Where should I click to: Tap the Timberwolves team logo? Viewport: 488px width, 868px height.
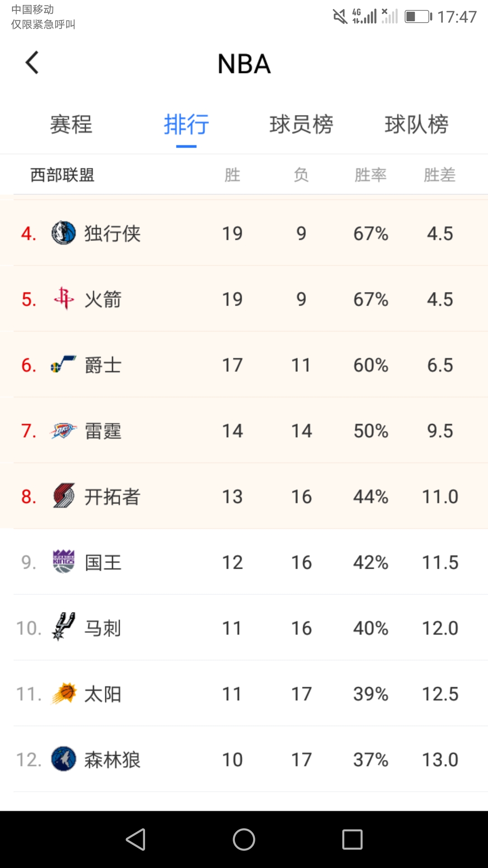(63, 759)
